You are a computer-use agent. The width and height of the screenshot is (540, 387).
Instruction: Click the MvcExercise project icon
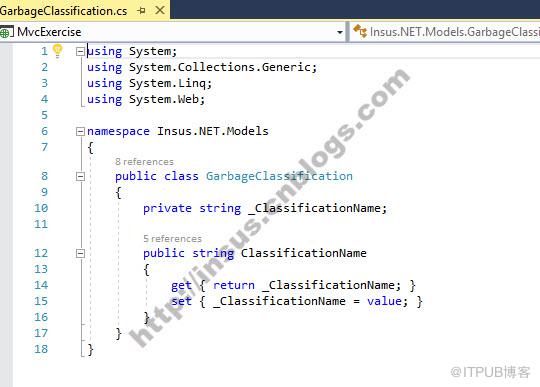coord(6,32)
